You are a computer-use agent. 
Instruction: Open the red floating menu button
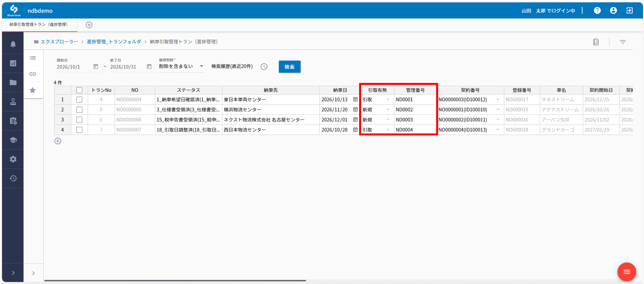tap(627, 272)
